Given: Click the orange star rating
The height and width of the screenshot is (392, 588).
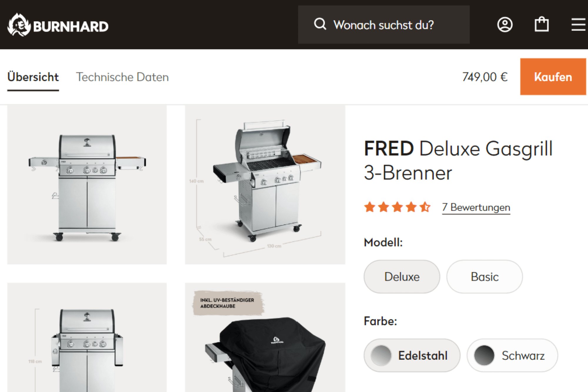Looking at the screenshot, I should click(397, 207).
